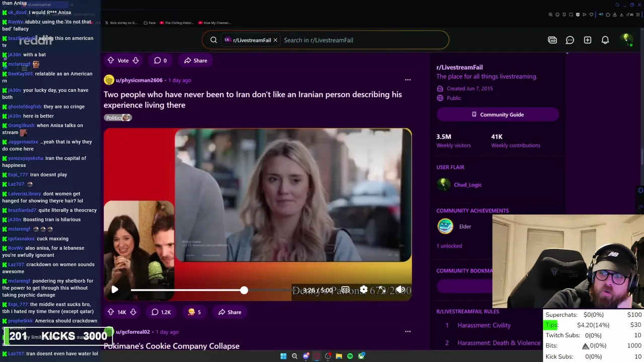Open the 1.2K comments on Iran post

pos(161,312)
